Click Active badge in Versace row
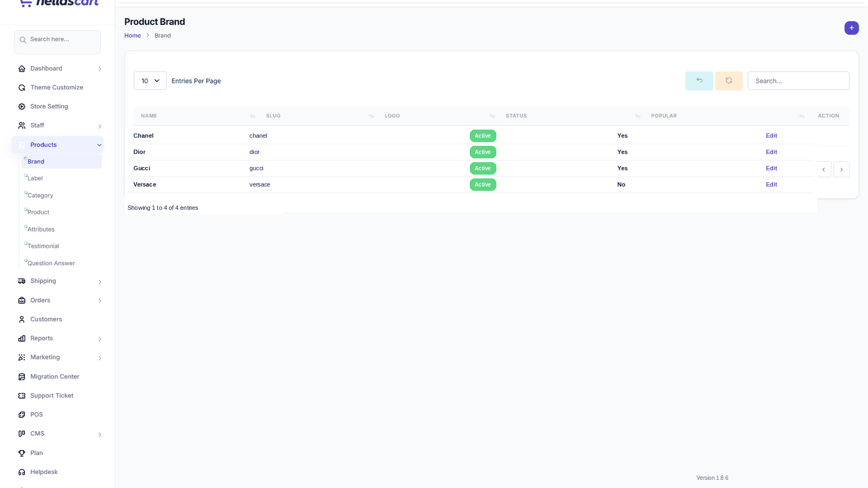 (x=483, y=185)
